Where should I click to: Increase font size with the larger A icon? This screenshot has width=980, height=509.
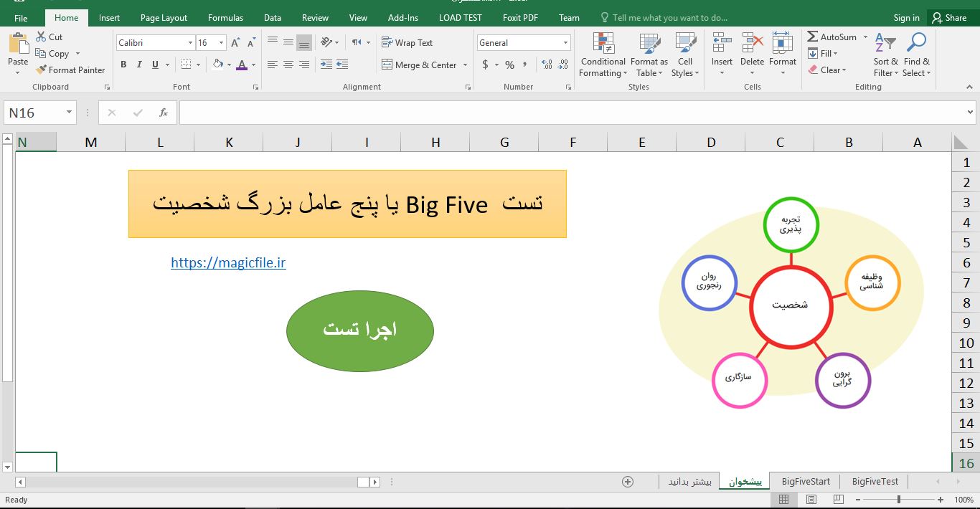point(235,43)
